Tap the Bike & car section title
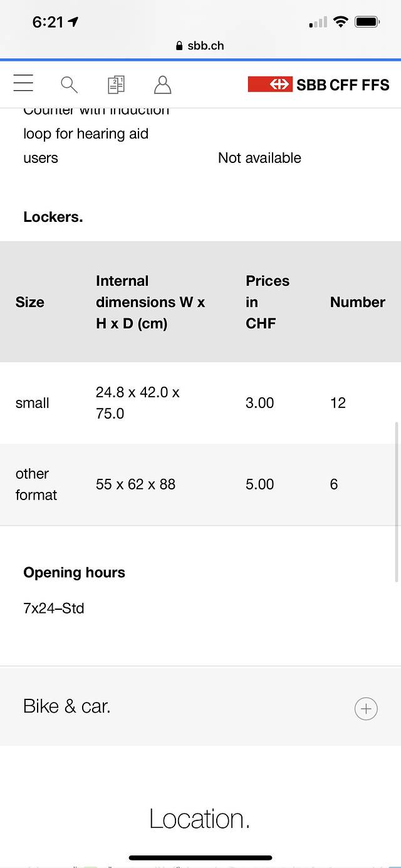 pyautogui.click(x=67, y=706)
